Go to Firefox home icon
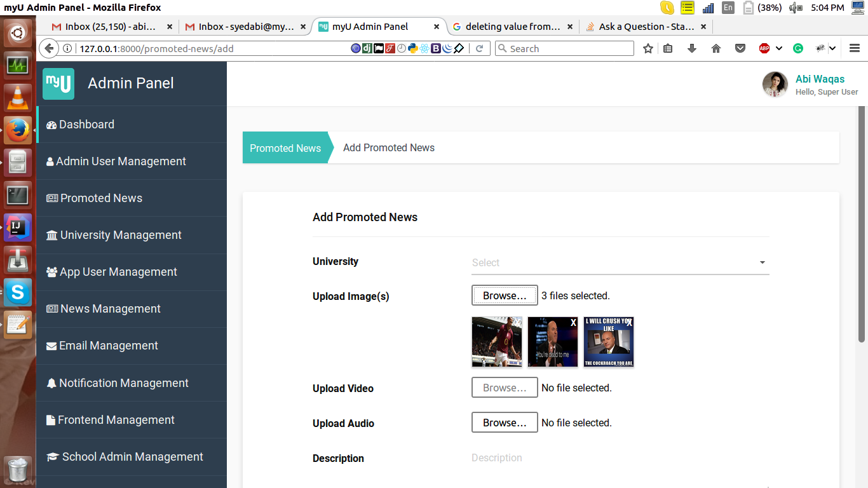The height and width of the screenshot is (488, 868). 716,48
